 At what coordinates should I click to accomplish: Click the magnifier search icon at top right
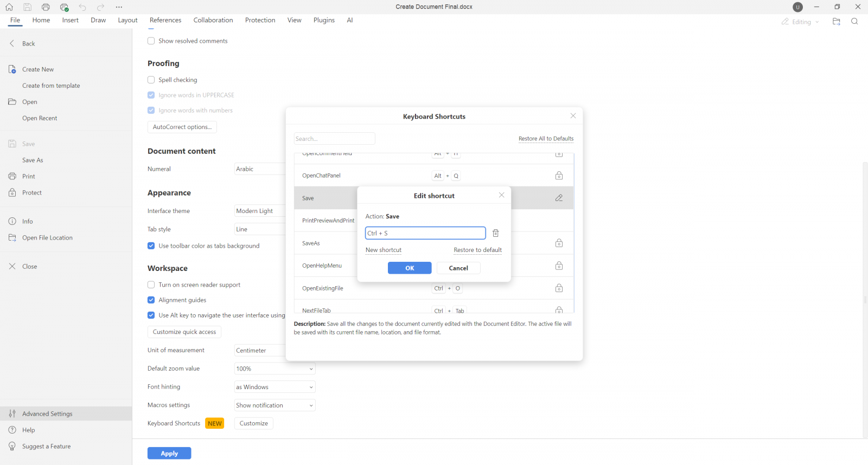pyautogui.click(x=854, y=22)
